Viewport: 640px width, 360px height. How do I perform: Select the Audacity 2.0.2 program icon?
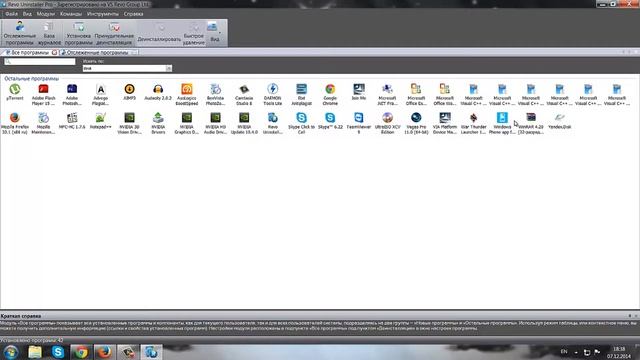158,89
